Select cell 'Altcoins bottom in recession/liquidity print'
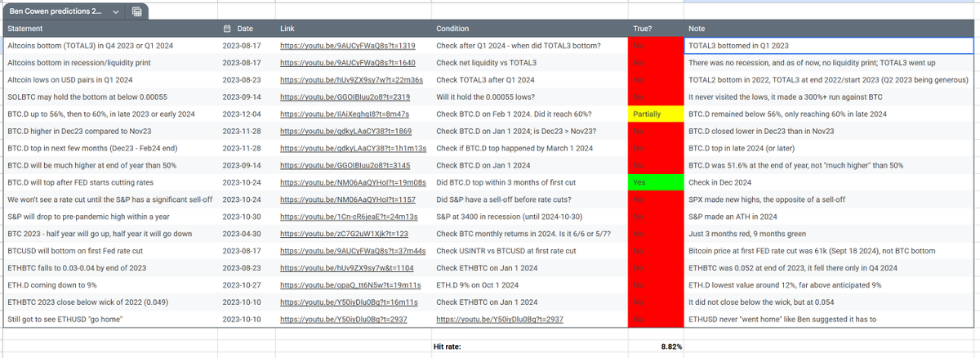Screen dimensions: 980x358 click(x=109, y=62)
